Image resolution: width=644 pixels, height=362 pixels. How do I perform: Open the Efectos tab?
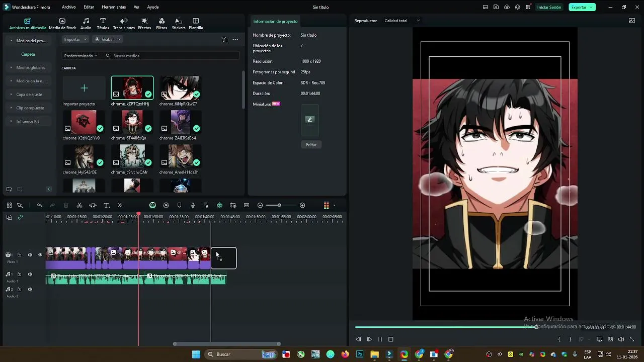144,24
